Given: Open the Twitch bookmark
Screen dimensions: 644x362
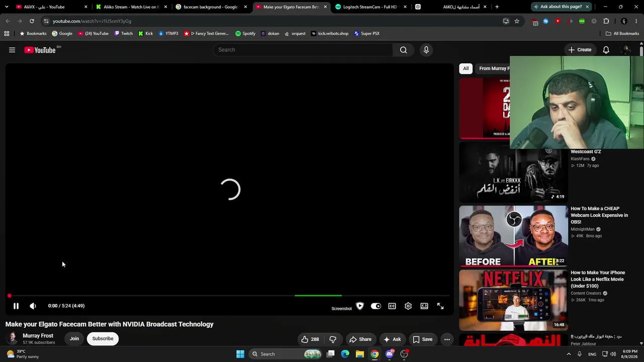Looking at the screenshot, I should tap(123, 34).
